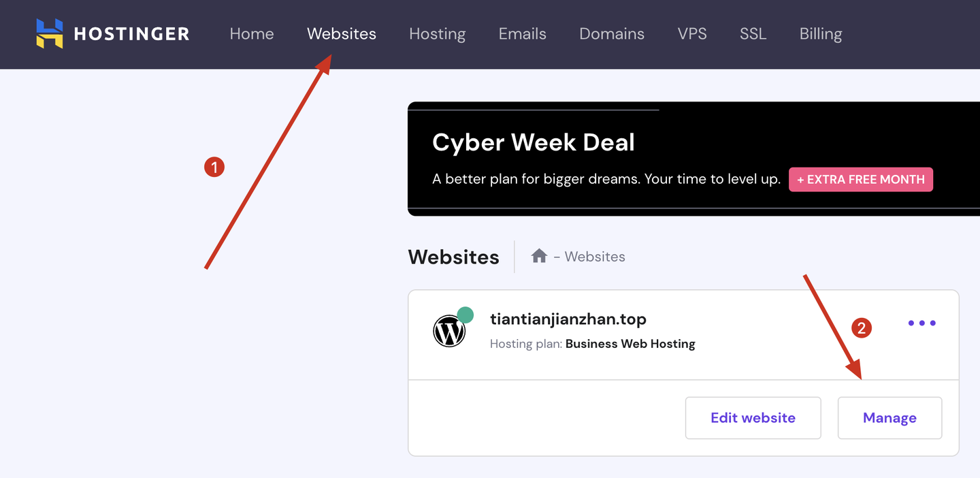Click the + EXTRA FREE MONTH badge
The width and height of the screenshot is (980, 478).
click(x=861, y=180)
